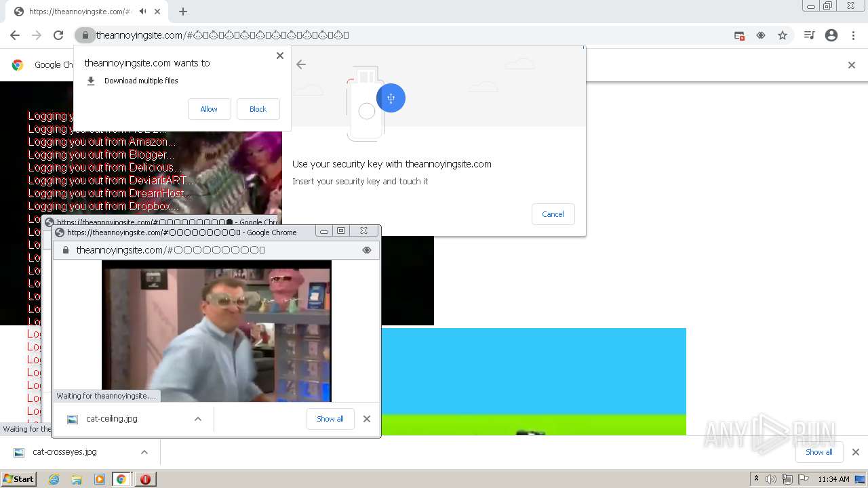868x488 pixels.
Task: Click the file icon beside cat-ceiling.jpg
Action: coord(73,419)
